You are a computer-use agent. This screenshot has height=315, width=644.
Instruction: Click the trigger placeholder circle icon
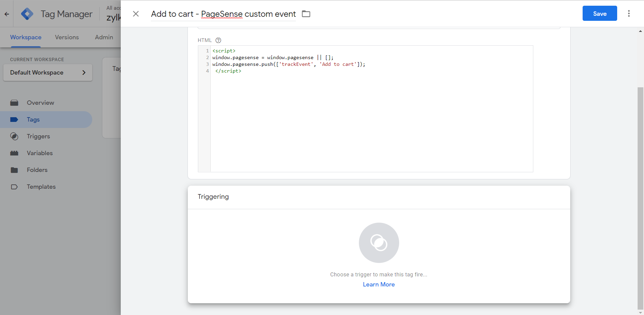coord(379,243)
